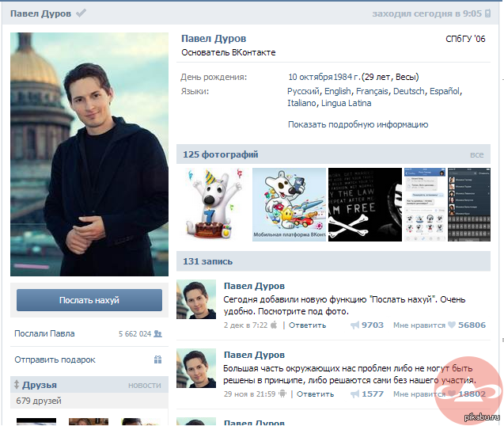Click the СПбГУ '06 university link
The height and width of the screenshot is (426, 504).
point(465,39)
